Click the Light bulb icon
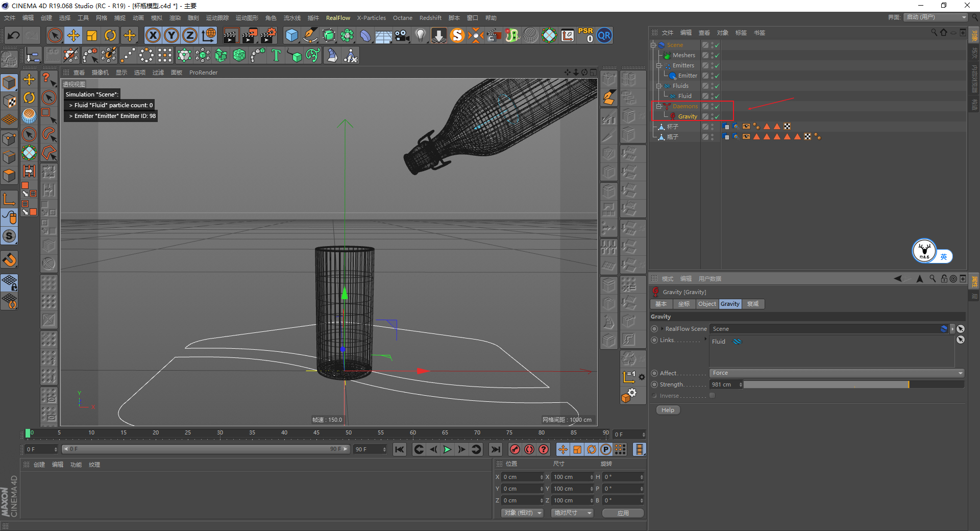The width and height of the screenshot is (980, 531). tap(420, 36)
